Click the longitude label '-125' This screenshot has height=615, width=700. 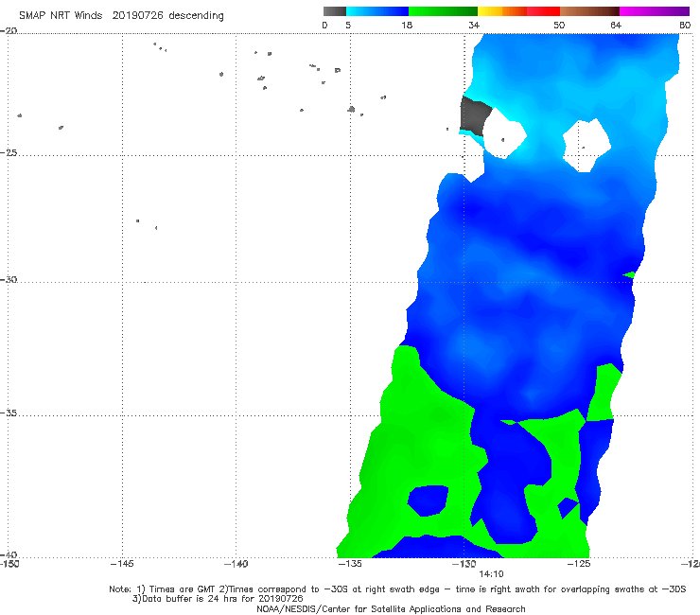(x=579, y=564)
